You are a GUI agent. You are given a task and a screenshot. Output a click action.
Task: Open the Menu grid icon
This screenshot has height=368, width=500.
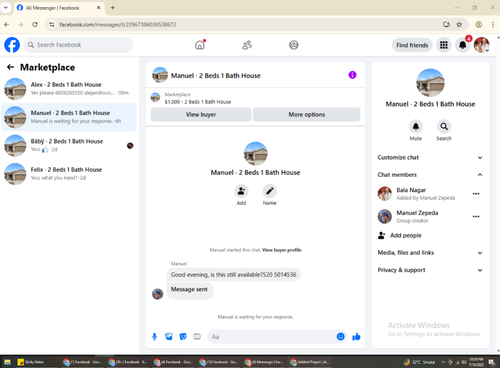pyautogui.click(x=444, y=45)
